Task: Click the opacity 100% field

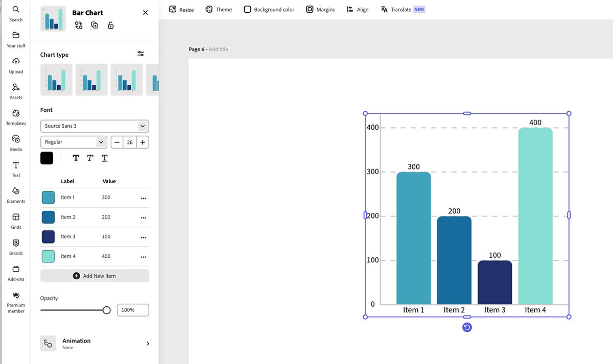Action: click(133, 310)
